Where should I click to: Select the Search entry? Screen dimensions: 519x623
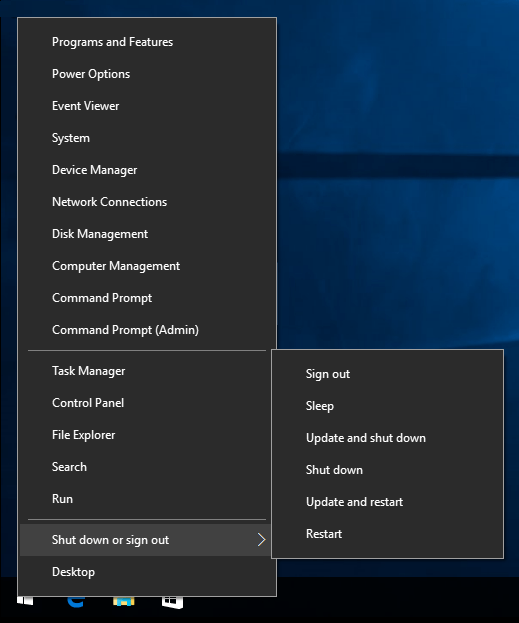coord(147,467)
